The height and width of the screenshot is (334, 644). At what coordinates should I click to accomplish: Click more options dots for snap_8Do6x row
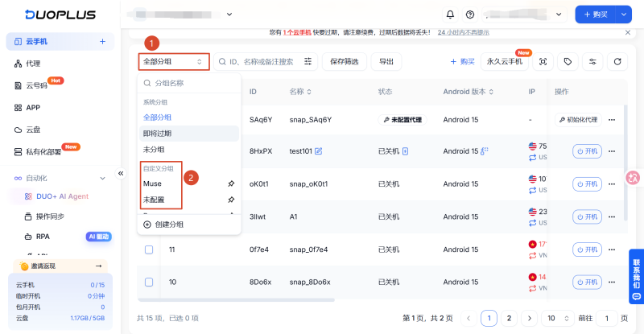(x=612, y=282)
